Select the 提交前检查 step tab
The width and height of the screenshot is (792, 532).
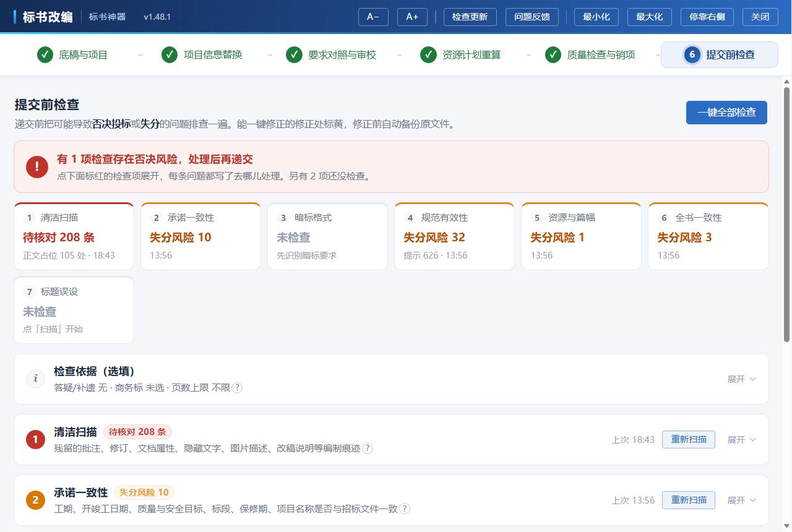[720, 54]
